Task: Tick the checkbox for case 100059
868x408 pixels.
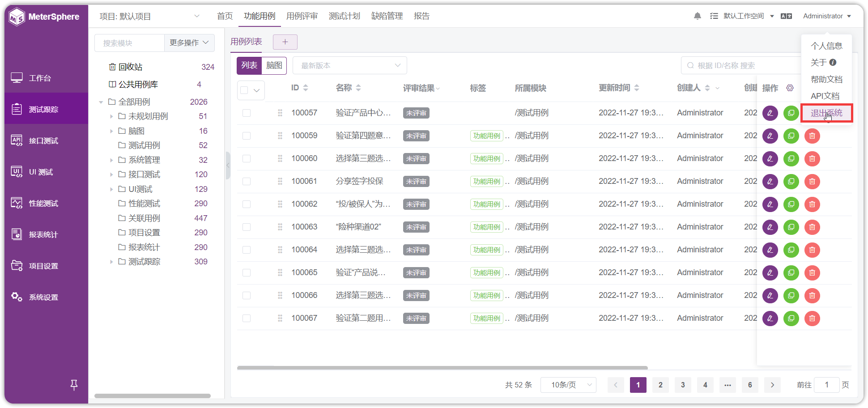Action: pyautogui.click(x=247, y=136)
